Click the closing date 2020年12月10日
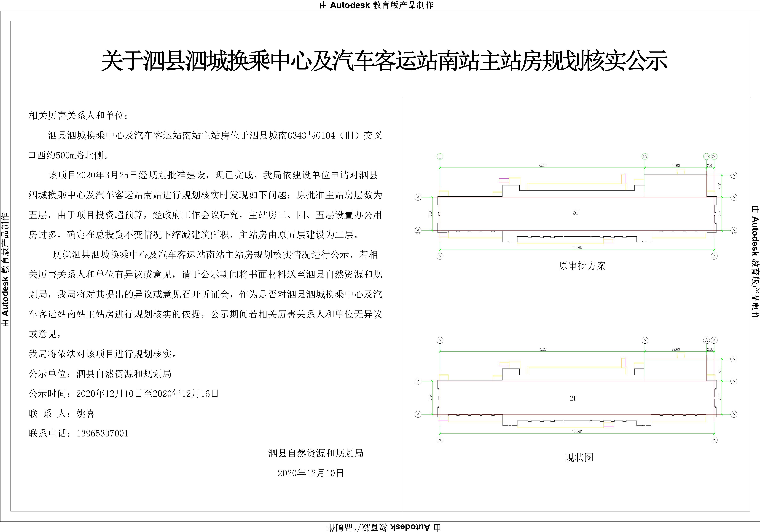760x532 pixels. 311,473
